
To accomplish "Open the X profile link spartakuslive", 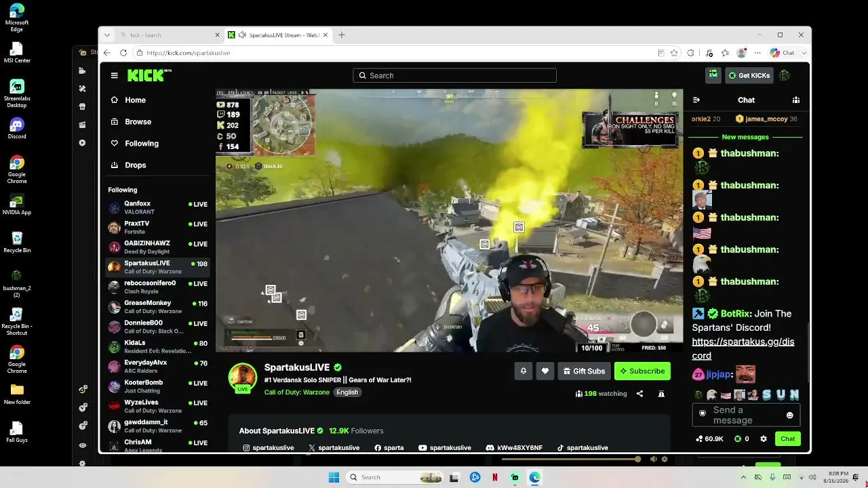I will (x=334, y=447).
